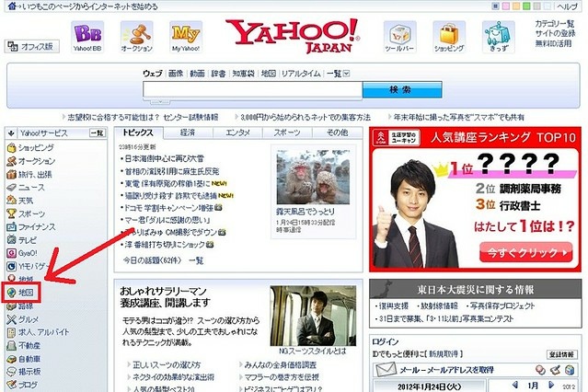The height and width of the screenshot is (392, 588).
Task: Open the monkey hot spring thumbnail
Action: (313, 177)
